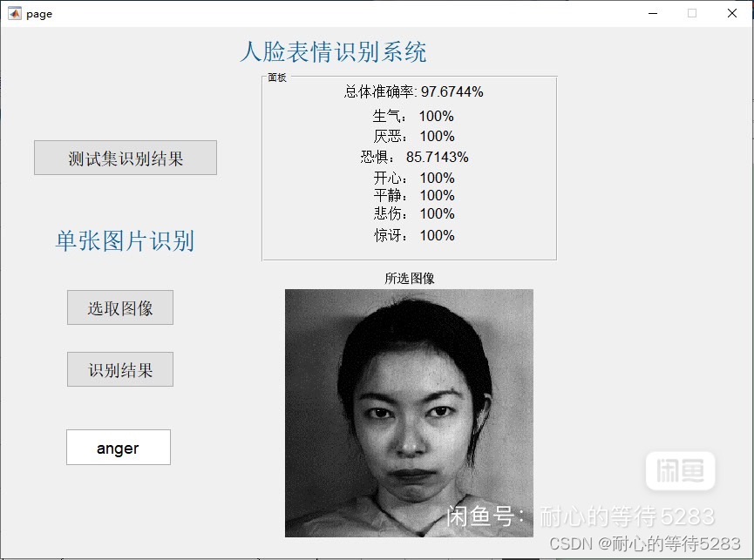
Task: Click the MATLAB icon in the title bar
Action: pyautogui.click(x=15, y=13)
